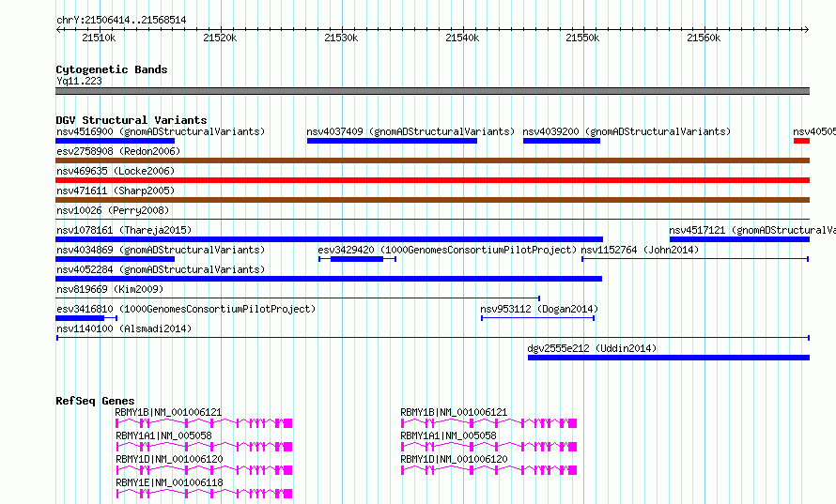Click the 21560k ruler tick label
Viewport: 836px width, 504px height.
704,38
